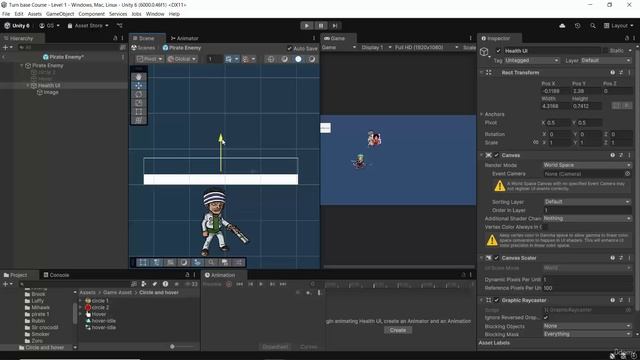
Task: Click Scenes breadcrumb in Scene view
Action: pyautogui.click(x=143, y=48)
